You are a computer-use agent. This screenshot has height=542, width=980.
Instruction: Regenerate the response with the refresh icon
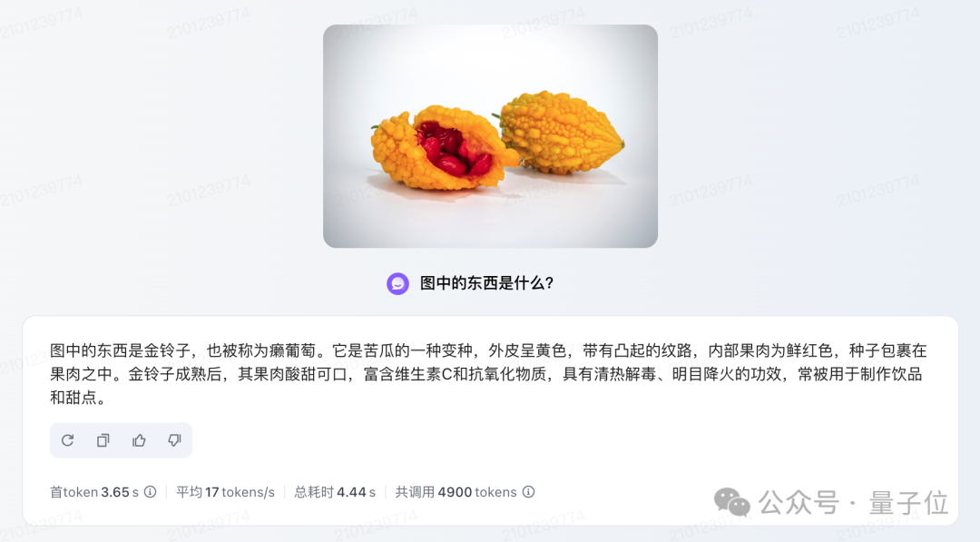pyautogui.click(x=67, y=440)
